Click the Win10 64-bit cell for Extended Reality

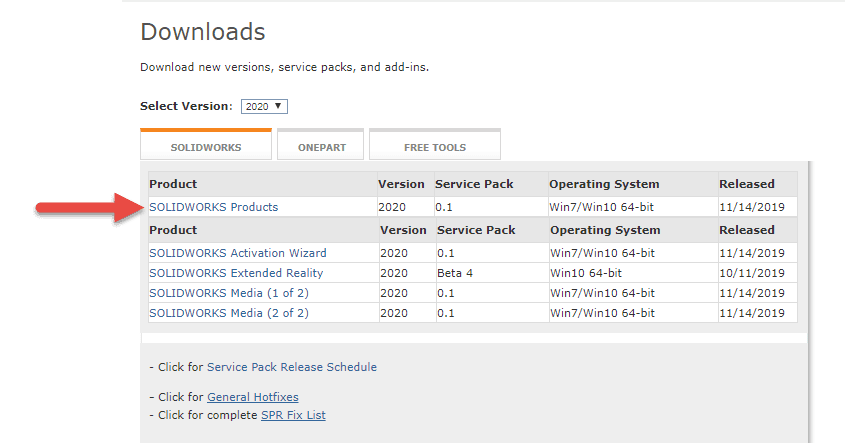(x=585, y=273)
